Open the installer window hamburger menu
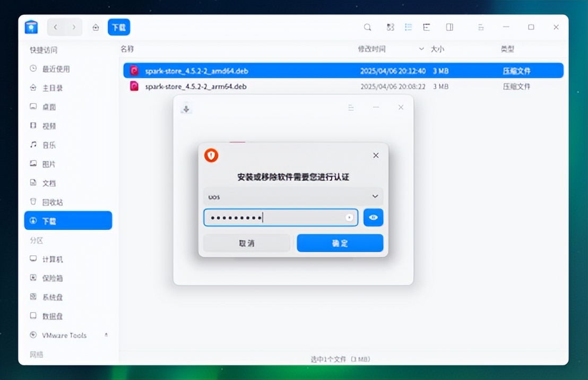 (x=351, y=107)
